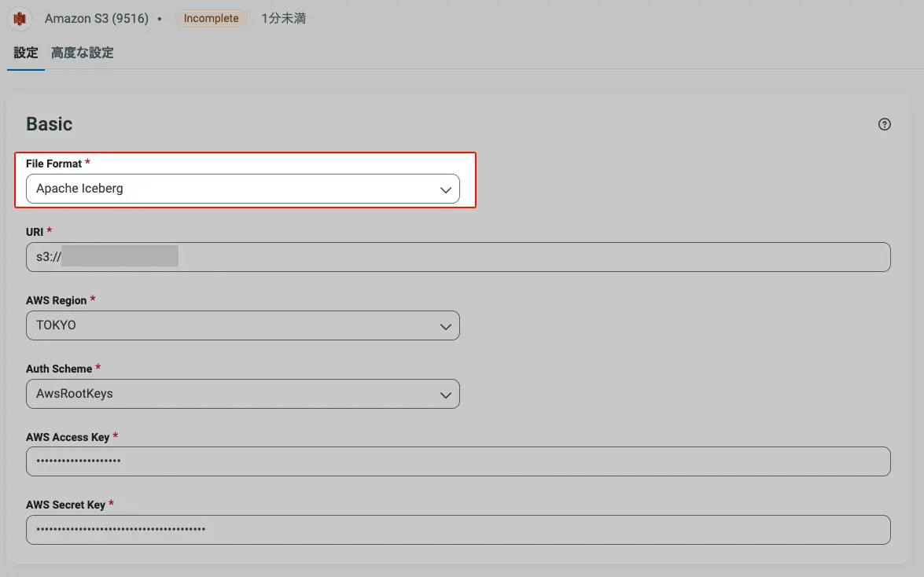This screenshot has height=577, width=924.
Task: Click into the AWS Secret Key field
Action: click(458, 530)
